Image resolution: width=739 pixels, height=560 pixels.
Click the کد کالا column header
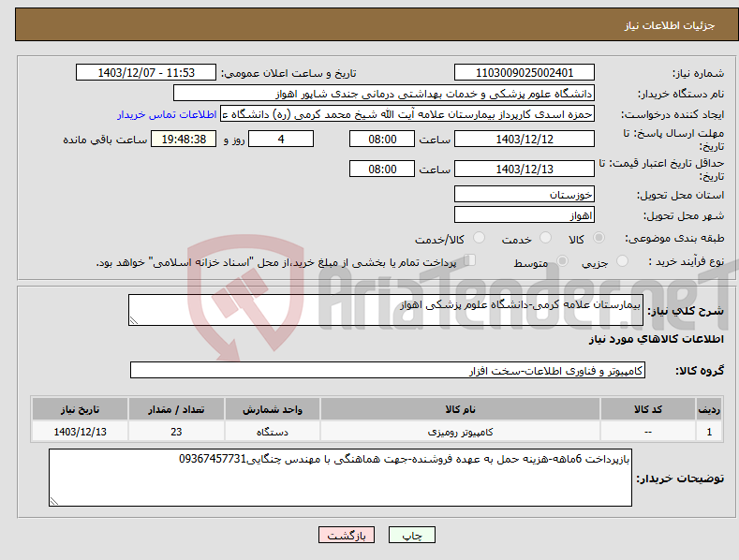click(x=647, y=409)
